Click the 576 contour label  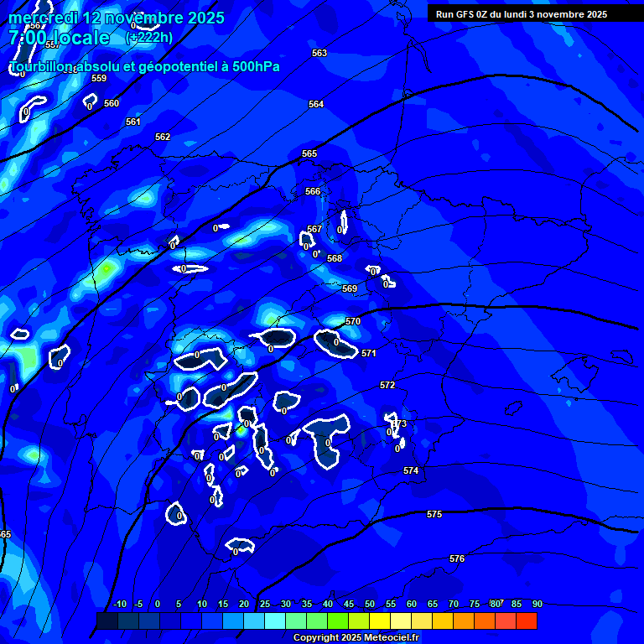coord(456,558)
